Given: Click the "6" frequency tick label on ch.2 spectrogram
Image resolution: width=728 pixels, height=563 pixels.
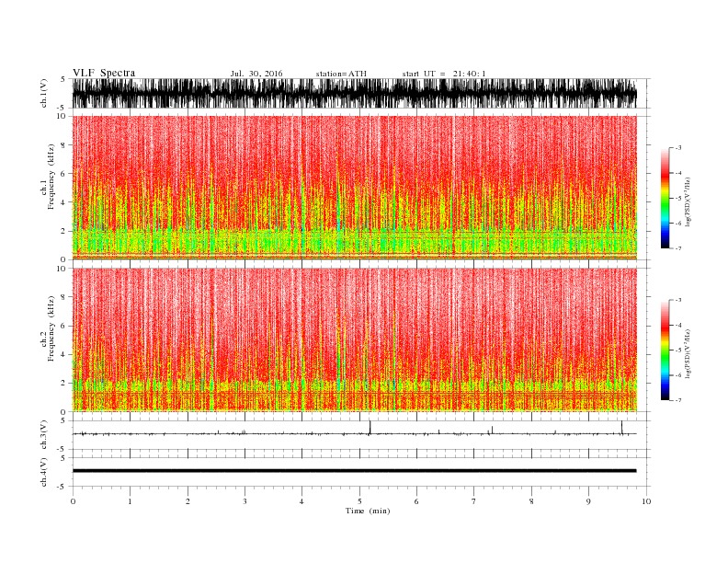Looking at the screenshot, I should pyautogui.click(x=63, y=326).
